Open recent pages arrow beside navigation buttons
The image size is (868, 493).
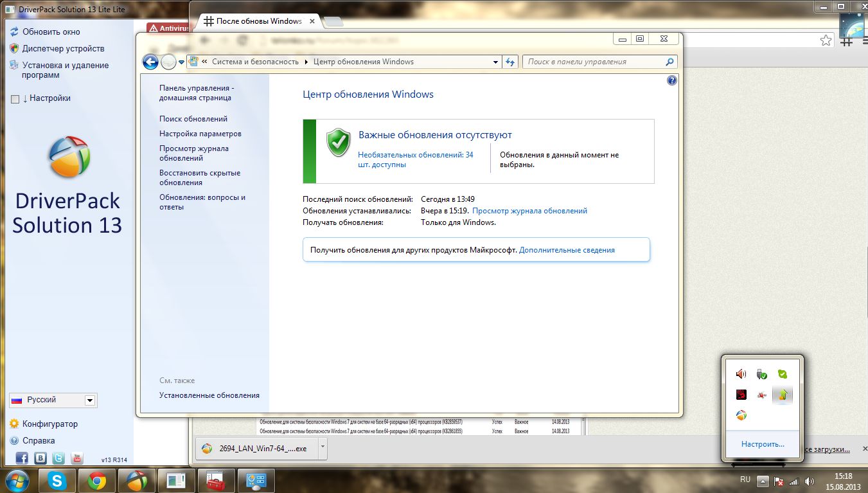click(x=181, y=62)
